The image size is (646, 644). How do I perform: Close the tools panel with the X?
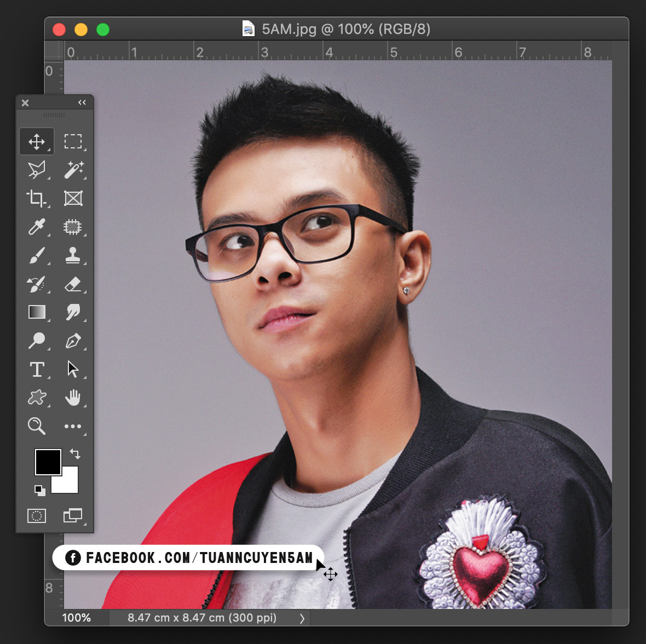[x=25, y=103]
